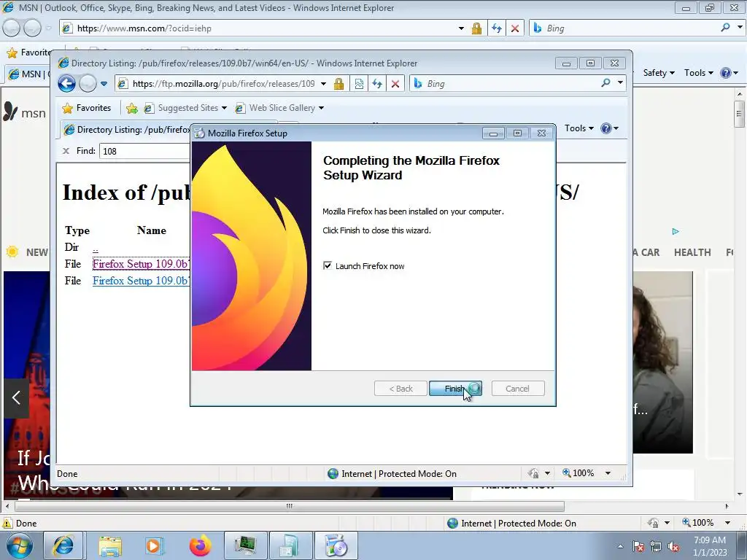The height and width of the screenshot is (560, 747).
Task: Open Tools menu in Directory Listing window
Action: [x=578, y=128]
